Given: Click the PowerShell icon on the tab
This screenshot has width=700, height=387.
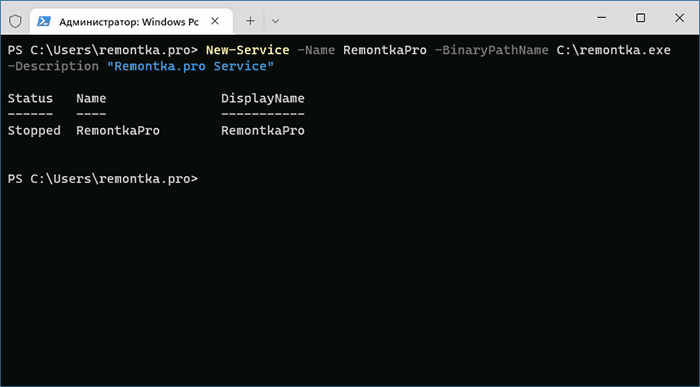Looking at the screenshot, I should pyautogui.click(x=44, y=21).
